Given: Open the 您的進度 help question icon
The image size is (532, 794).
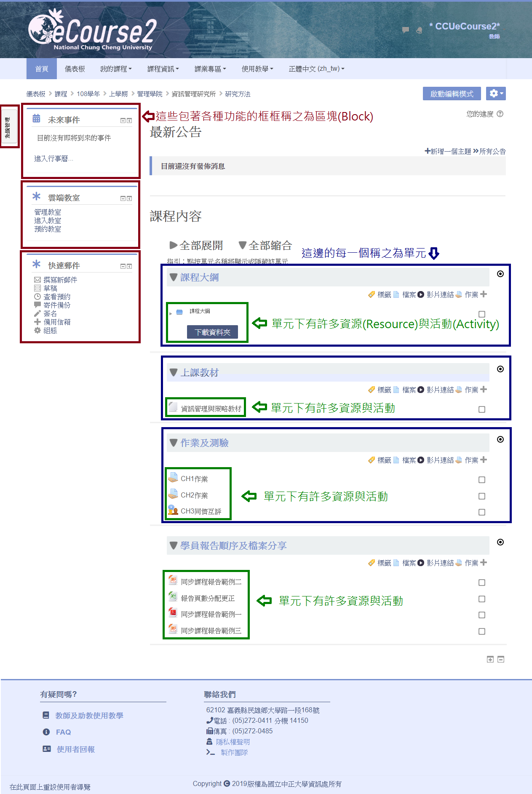Looking at the screenshot, I should coord(500,114).
